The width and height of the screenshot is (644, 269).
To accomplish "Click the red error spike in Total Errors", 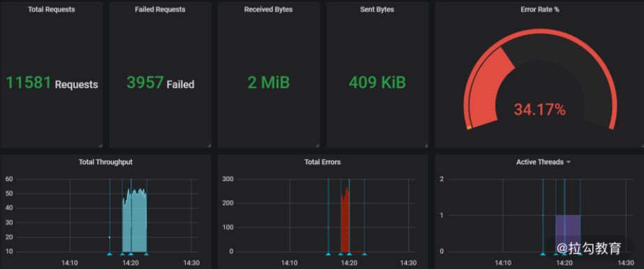I will 345,222.
